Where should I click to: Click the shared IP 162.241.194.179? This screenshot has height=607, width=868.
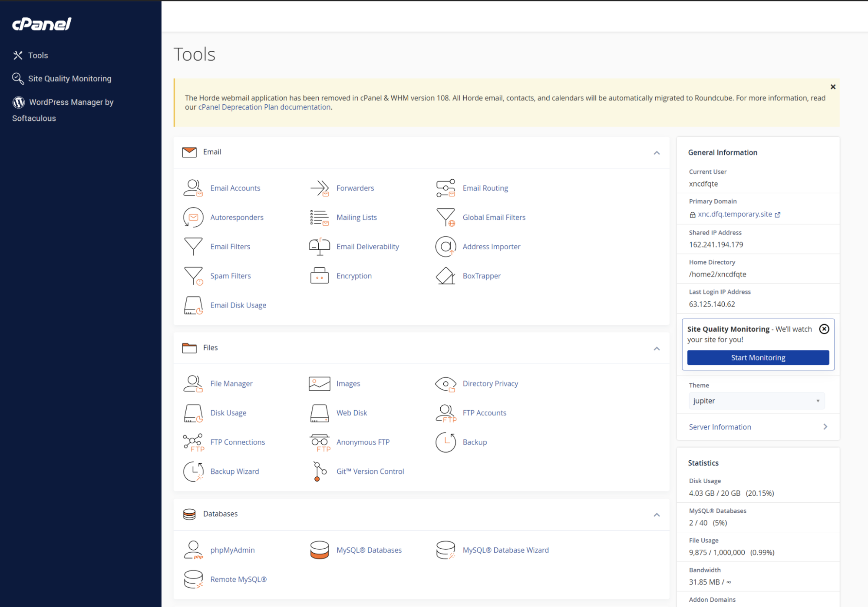tap(716, 245)
